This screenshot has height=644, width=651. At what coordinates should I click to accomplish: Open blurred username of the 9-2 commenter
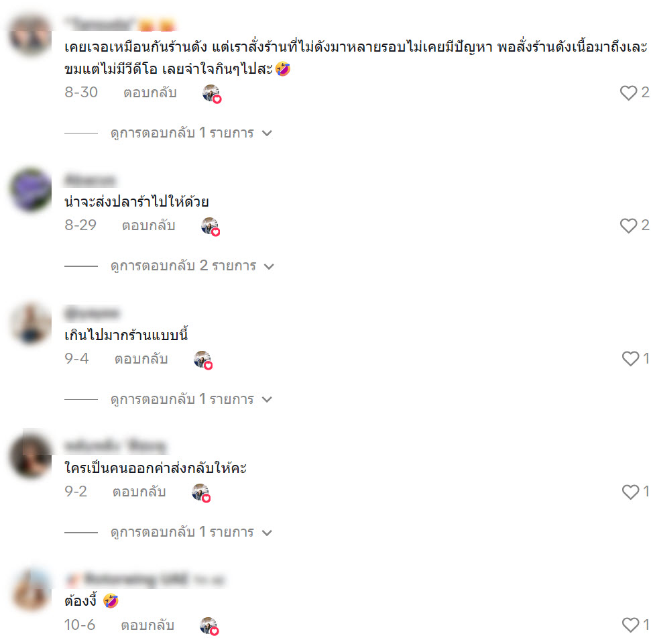click(115, 446)
